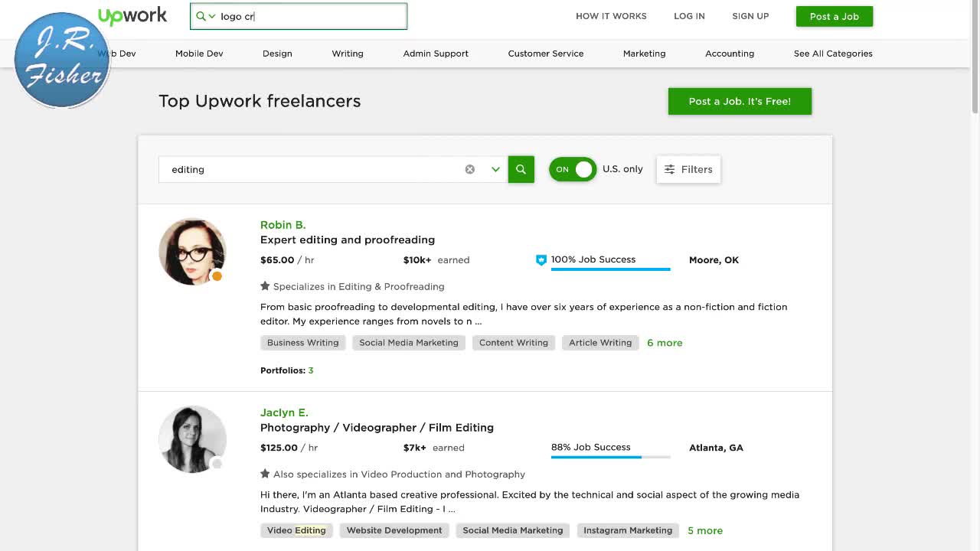Go to Log In
This screenshot has height=551, width=980.
(689, 16)
